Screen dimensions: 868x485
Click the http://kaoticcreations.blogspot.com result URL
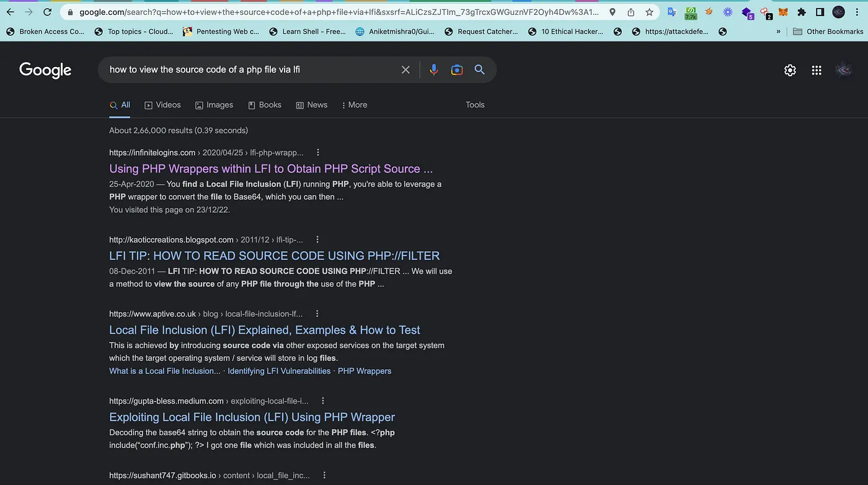171,239
